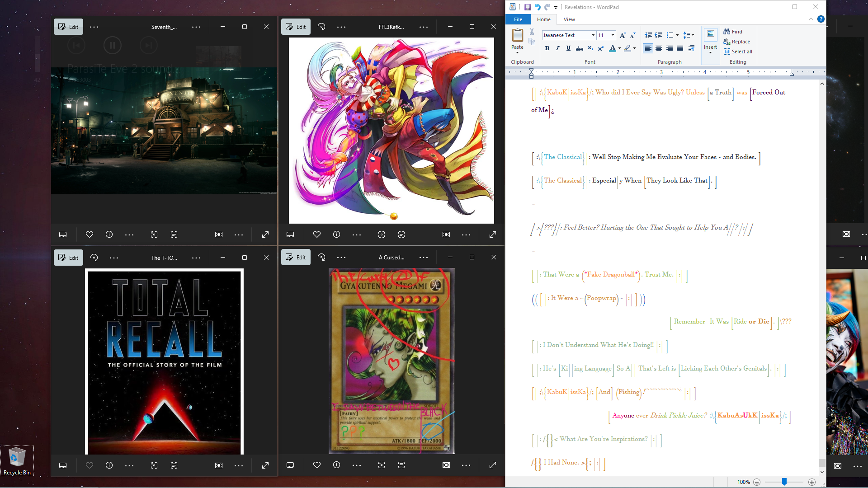Zoom in with plus button in WordPad
This screenshot has width=868, height=488.
click(x=812, y=482)
